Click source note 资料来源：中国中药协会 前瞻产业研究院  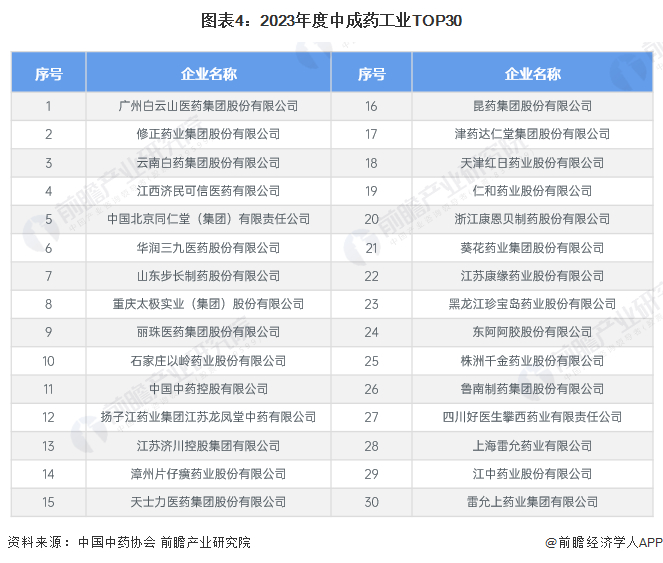(129, 542)
